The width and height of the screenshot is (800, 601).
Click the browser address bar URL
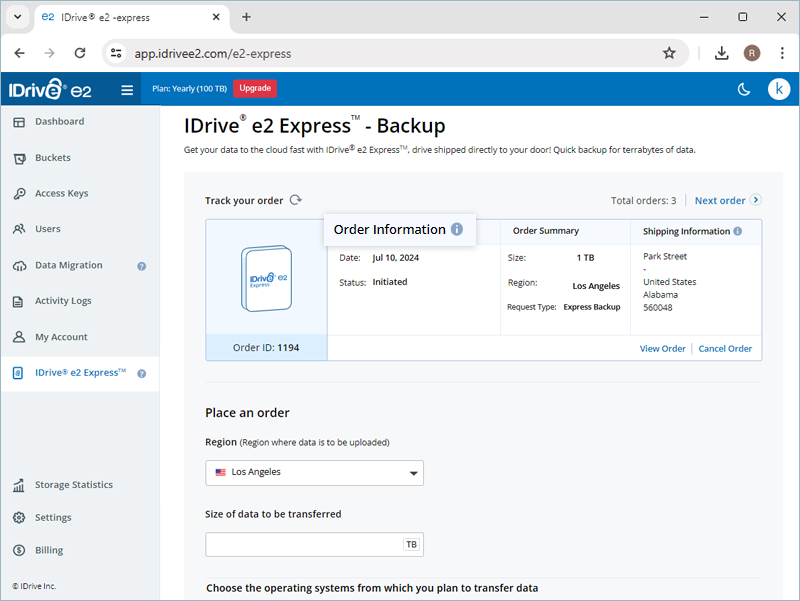pyautogui.click(x=213, y=54)
